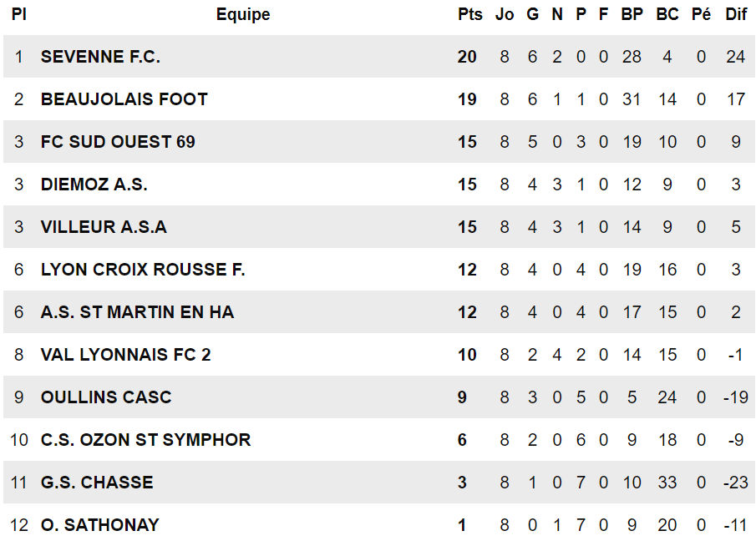Select the VAL LYONNAIS FC 2 team
Viewport: 756px width, 546px height.
[125, 355]
